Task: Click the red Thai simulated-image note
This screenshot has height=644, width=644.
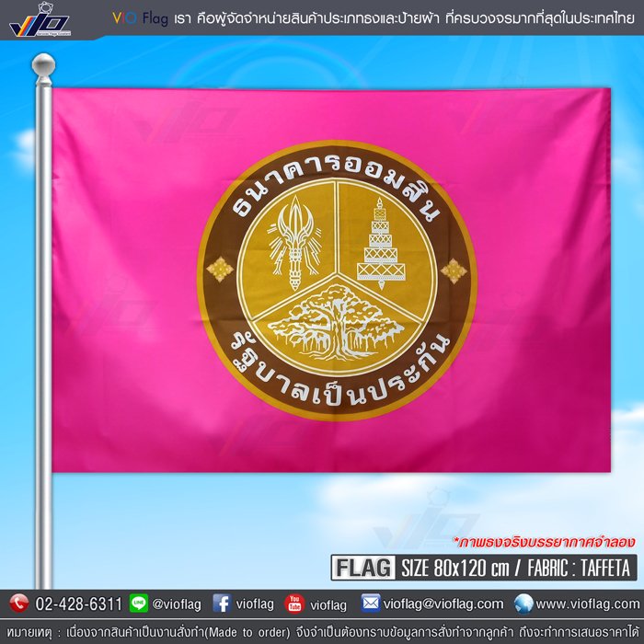Action: tap(544, 542)
